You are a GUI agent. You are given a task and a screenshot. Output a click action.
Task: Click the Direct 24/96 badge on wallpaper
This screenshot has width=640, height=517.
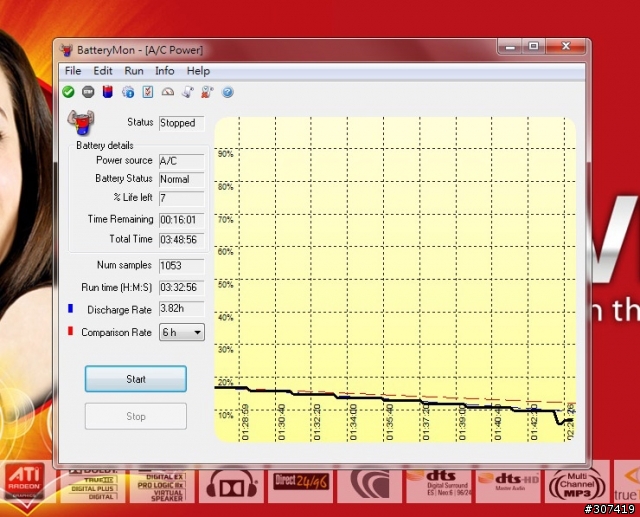[301, 481]
